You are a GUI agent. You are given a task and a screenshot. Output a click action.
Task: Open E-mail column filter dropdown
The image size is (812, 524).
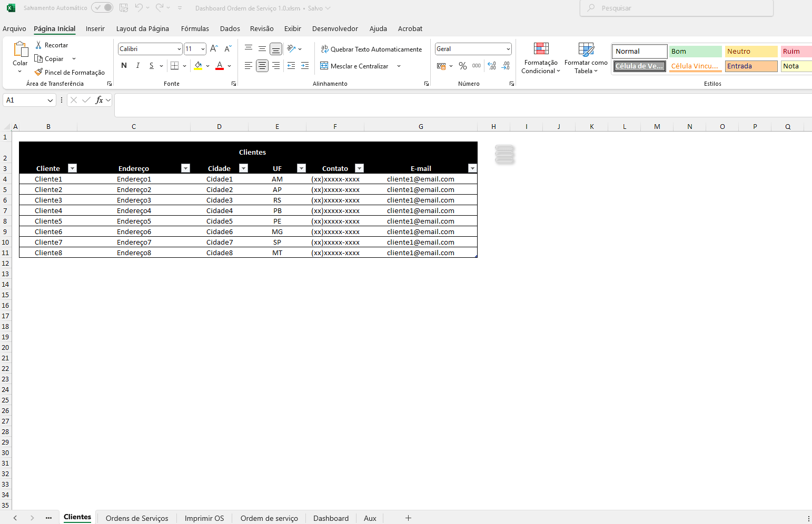pos(472,168)
